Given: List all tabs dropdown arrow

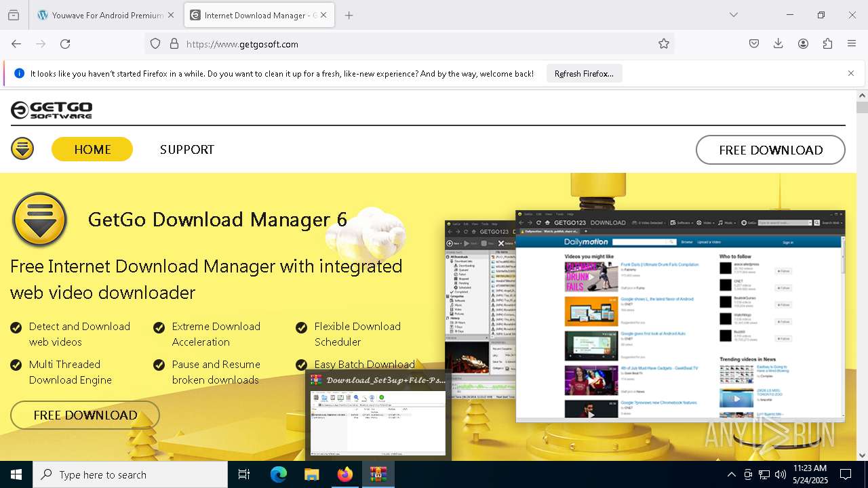Looking at the screenshot, I should pos(734,15).
